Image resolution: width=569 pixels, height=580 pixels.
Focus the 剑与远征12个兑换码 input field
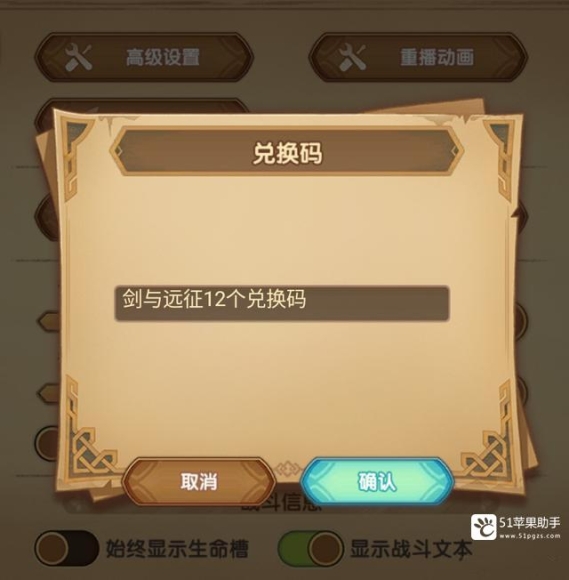click(282, 303)
